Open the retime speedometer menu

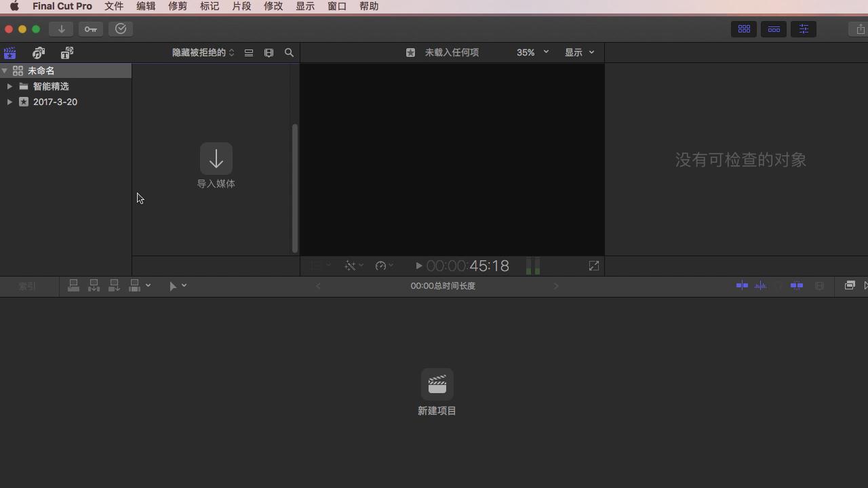384,266
